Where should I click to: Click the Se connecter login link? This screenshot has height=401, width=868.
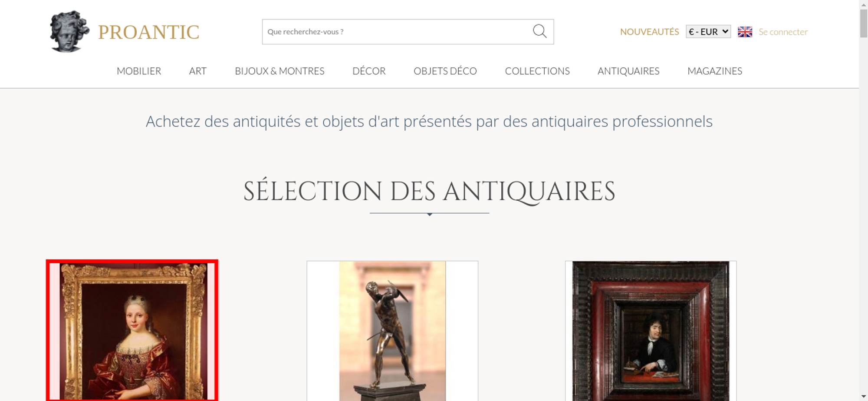tap(783, 32)
